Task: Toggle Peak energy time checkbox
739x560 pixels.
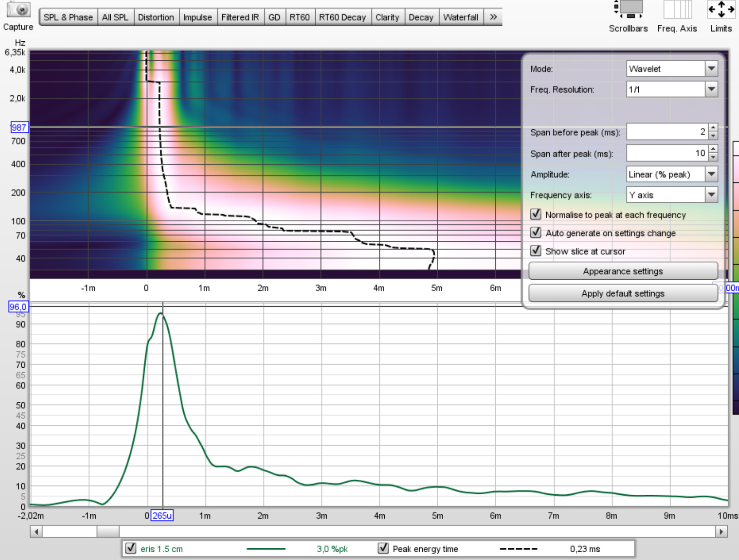Action: pos(383,548)
